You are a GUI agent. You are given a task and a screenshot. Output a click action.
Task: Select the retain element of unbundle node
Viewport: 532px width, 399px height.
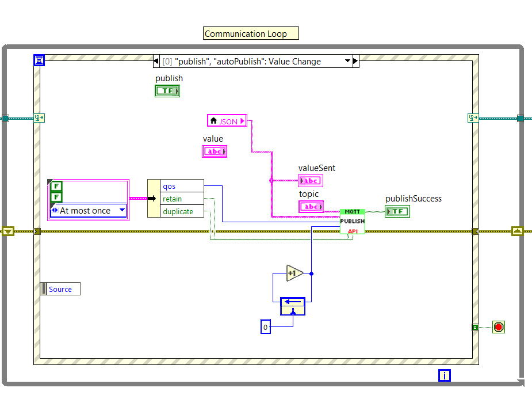coord(182,199)
